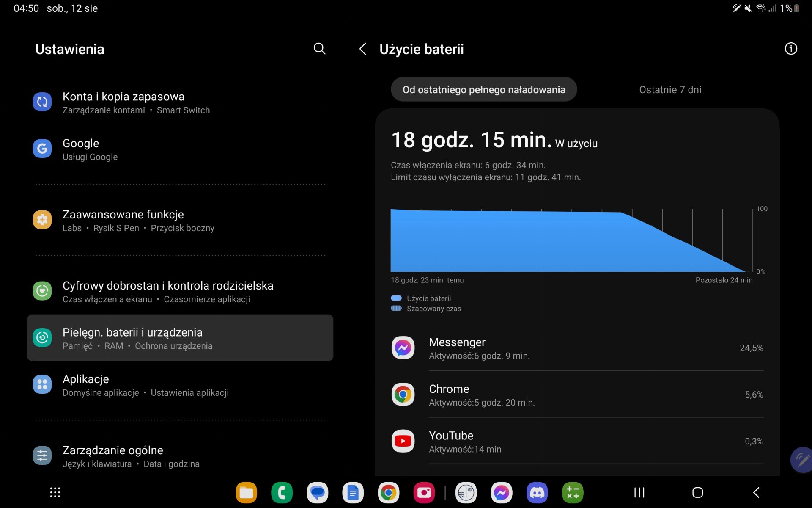
Task: Open Zarządzanie ogólne settings
Action: pyautogui.click(x=180, y=456)
